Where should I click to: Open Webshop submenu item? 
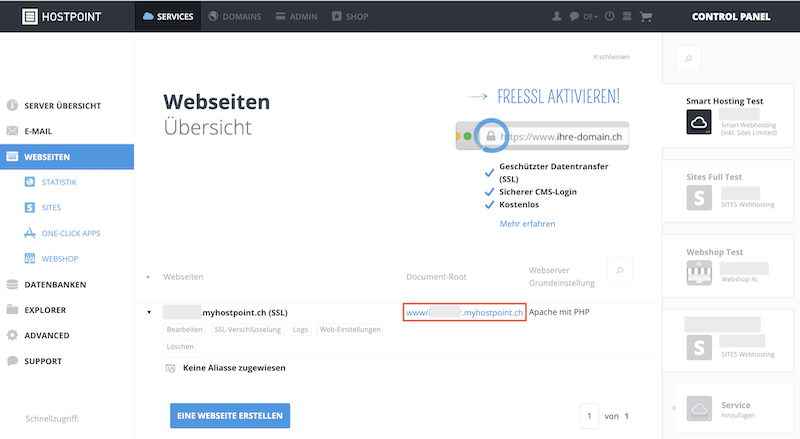[x=60, y=259]
